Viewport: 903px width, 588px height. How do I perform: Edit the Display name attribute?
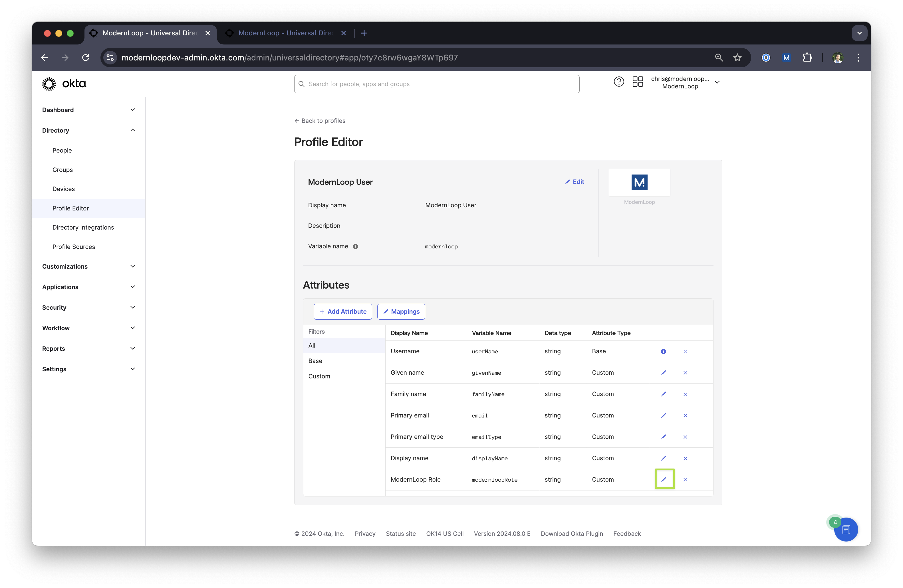coord(664,458)
